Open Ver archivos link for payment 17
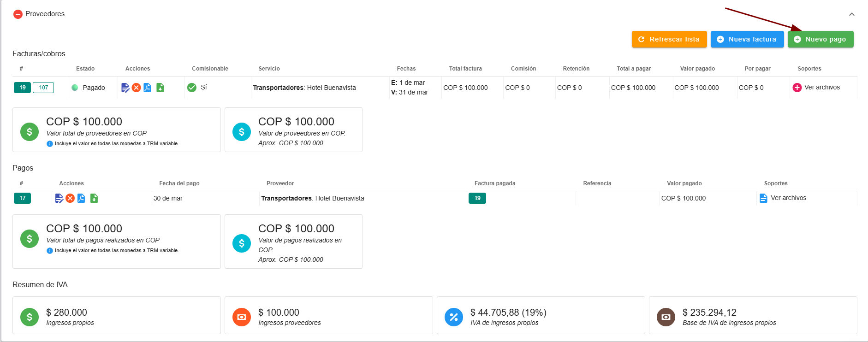 coord(789,198)
